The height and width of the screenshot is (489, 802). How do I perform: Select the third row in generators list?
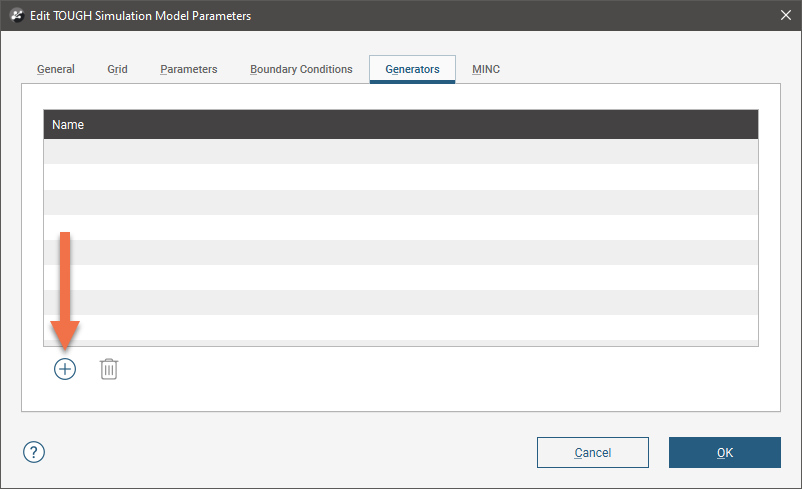tap(400, 202)
